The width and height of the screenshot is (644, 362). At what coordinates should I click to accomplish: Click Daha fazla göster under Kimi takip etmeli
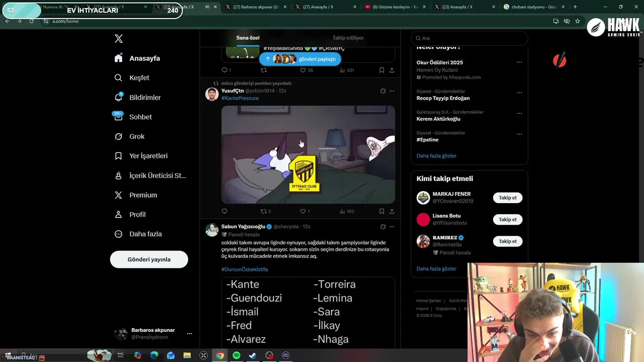click(436, 269)
